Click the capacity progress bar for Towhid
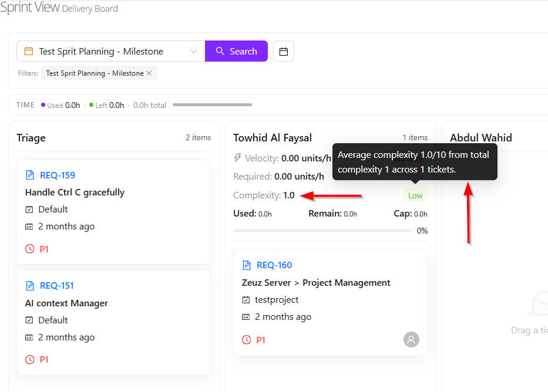 [322, 231]
